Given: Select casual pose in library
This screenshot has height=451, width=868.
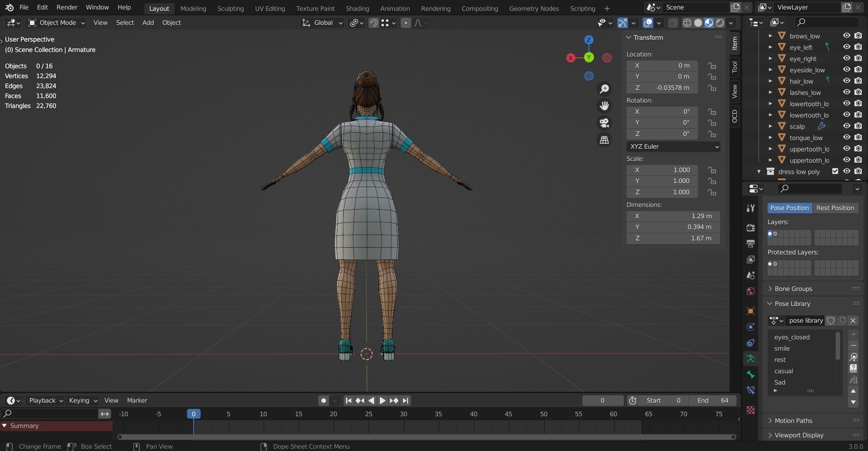Looking at the screenshot, I should (802, 371).
